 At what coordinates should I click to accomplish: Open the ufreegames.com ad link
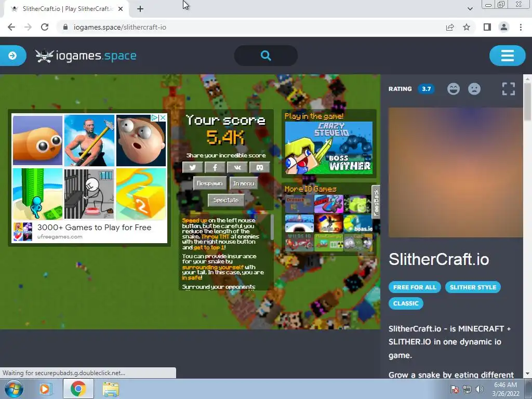click(60, 237)
